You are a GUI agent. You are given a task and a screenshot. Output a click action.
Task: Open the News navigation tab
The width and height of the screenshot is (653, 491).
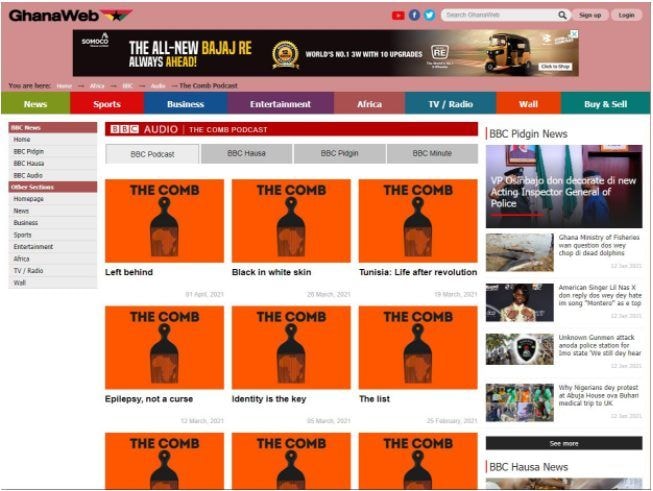point(35,104)
